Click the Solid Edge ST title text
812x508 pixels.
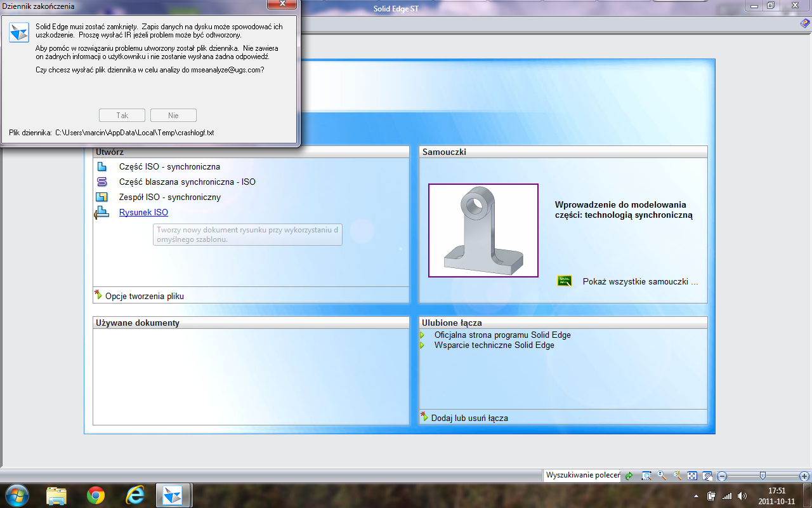coord(396,8)
